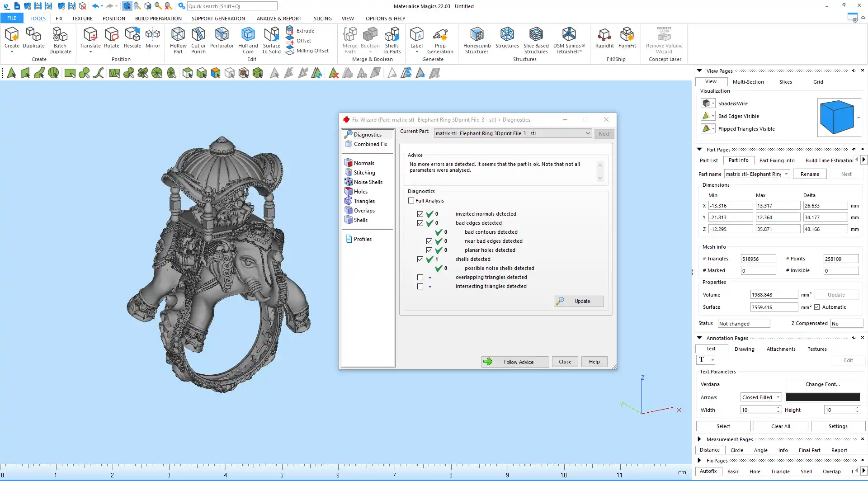Switch to the Multi-Section view tab

[748, 82]
